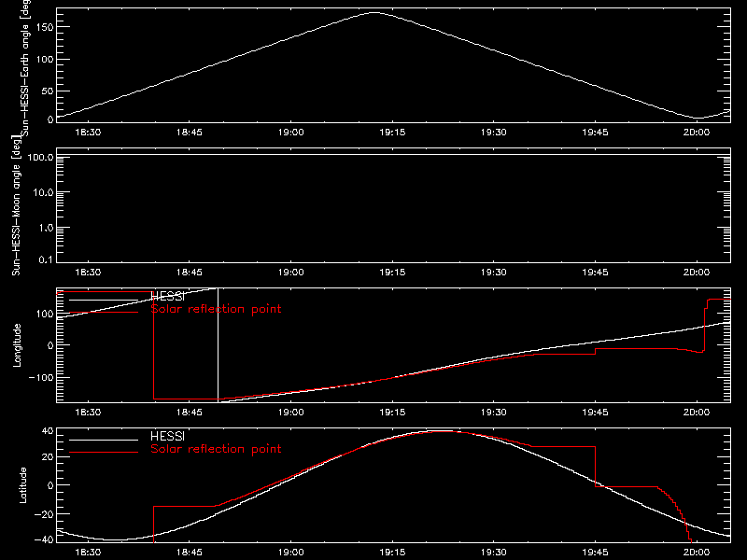This screenshot has height=560, width=747.
Task: Click white HESSI legend line sample in Latitude plot
Action: [104, 440]
